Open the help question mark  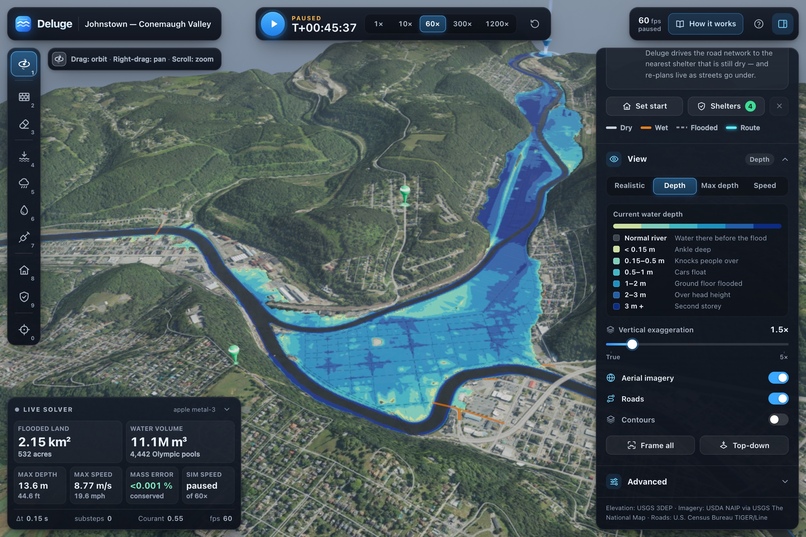click(758, 24)
